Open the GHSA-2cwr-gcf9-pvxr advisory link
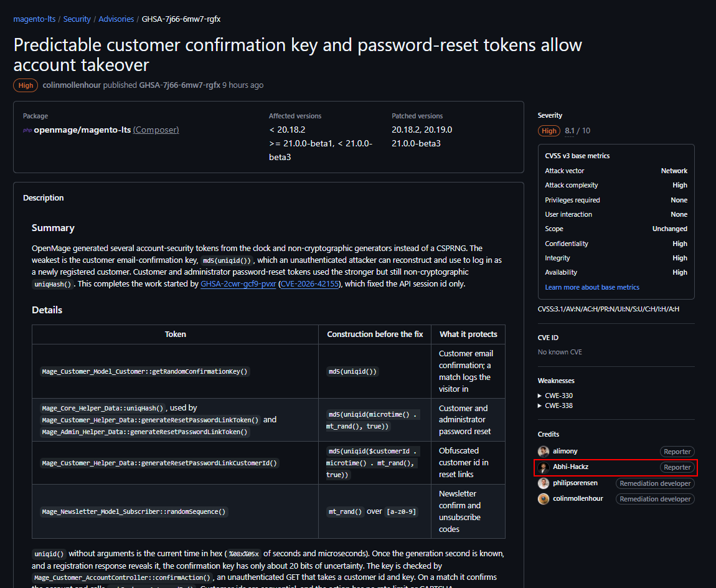 238,283
